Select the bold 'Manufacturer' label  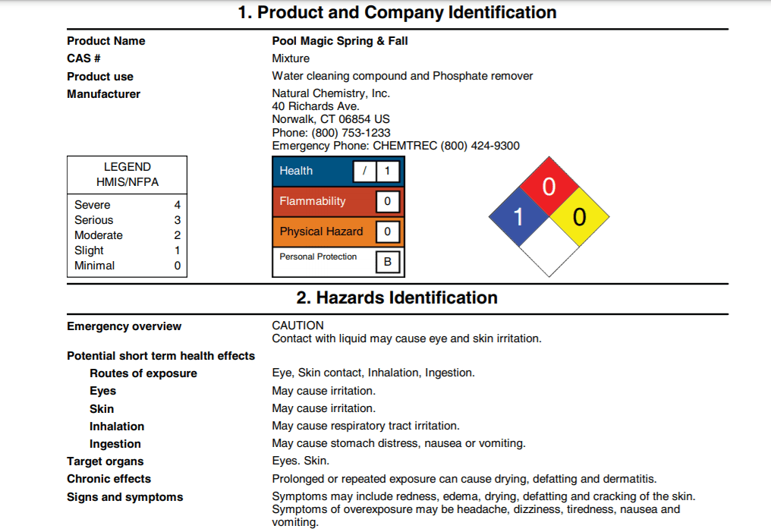point(104,94)
